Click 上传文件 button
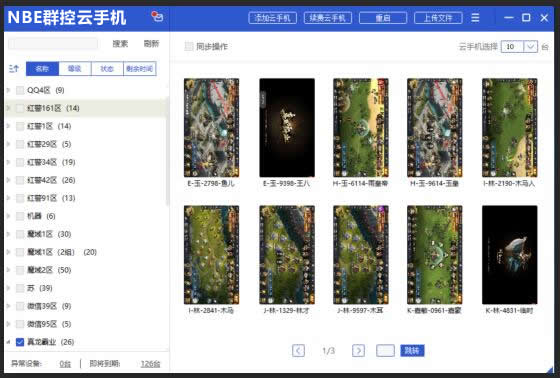The image size is (560, 378). [x=438, y=18]
